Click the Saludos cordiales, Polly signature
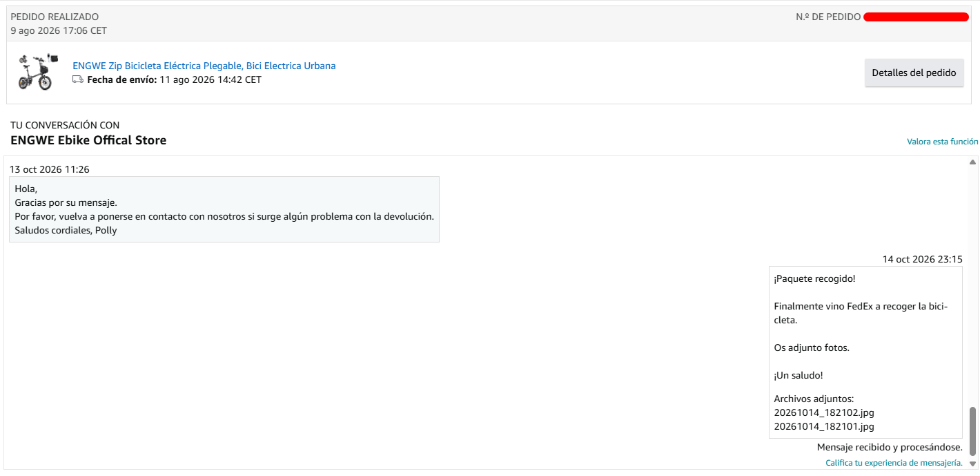 tap(66, 230)
